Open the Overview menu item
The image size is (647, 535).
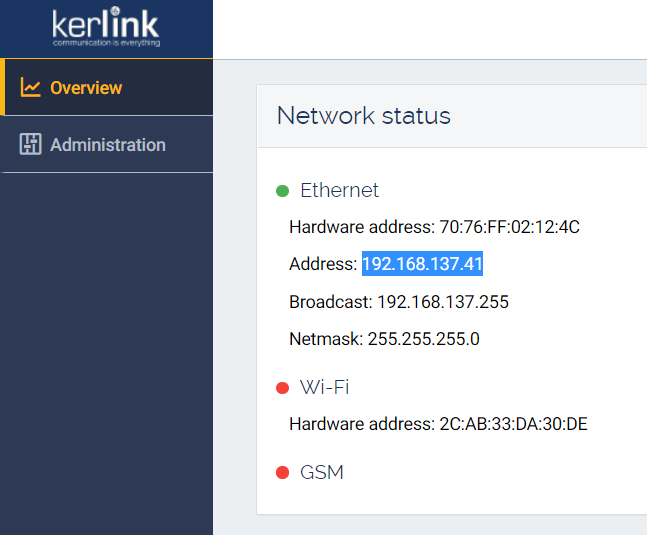(x=106, y=87)
